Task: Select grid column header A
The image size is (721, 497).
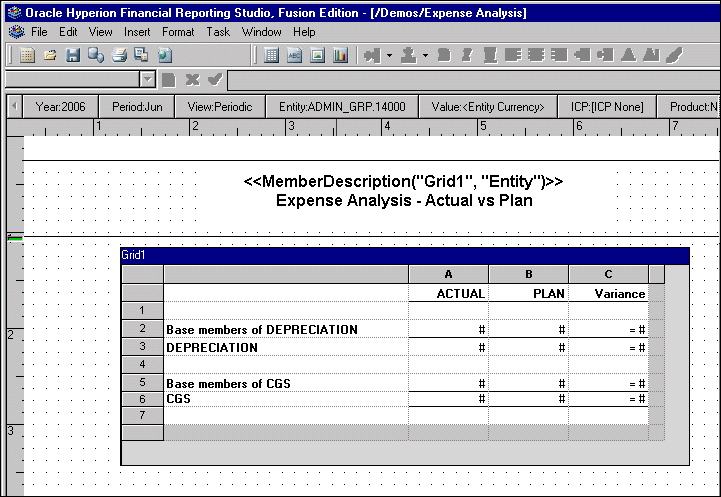Action: pos(448,274)
